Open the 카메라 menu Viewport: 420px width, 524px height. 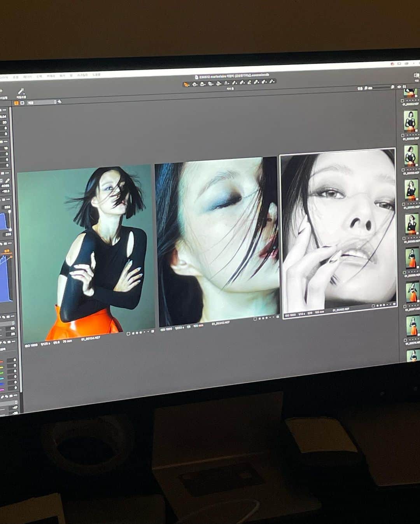click(51, 76)
